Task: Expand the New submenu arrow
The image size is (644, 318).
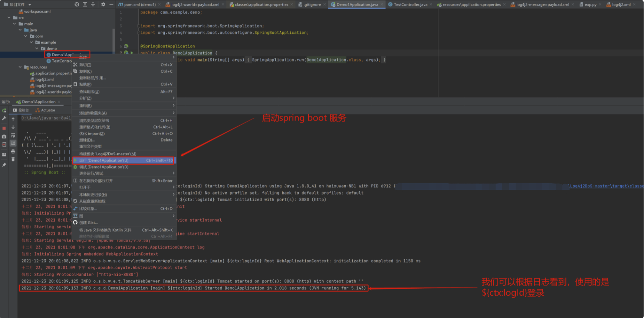Action: coord(173,57)
